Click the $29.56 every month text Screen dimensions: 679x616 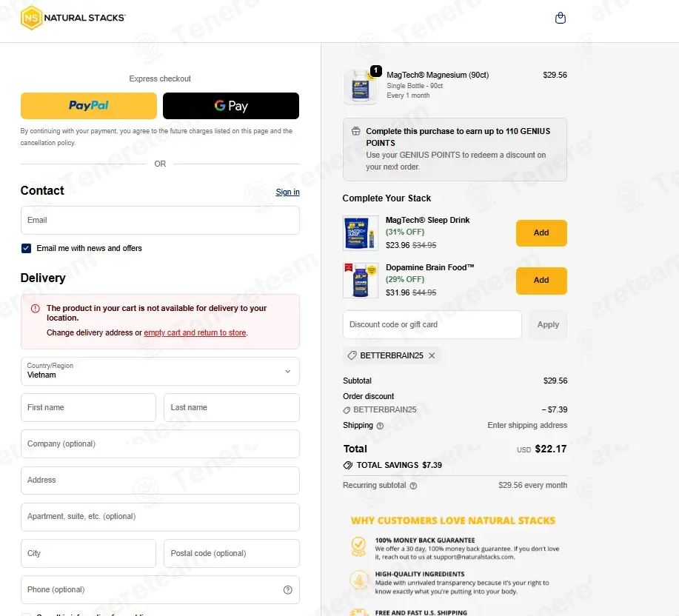(x=532, y=485)
